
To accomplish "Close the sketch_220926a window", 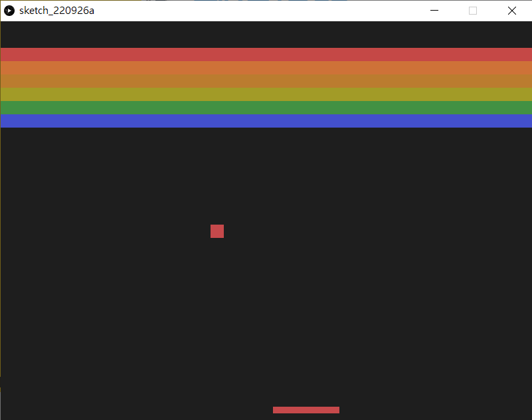I will [512, 11].
